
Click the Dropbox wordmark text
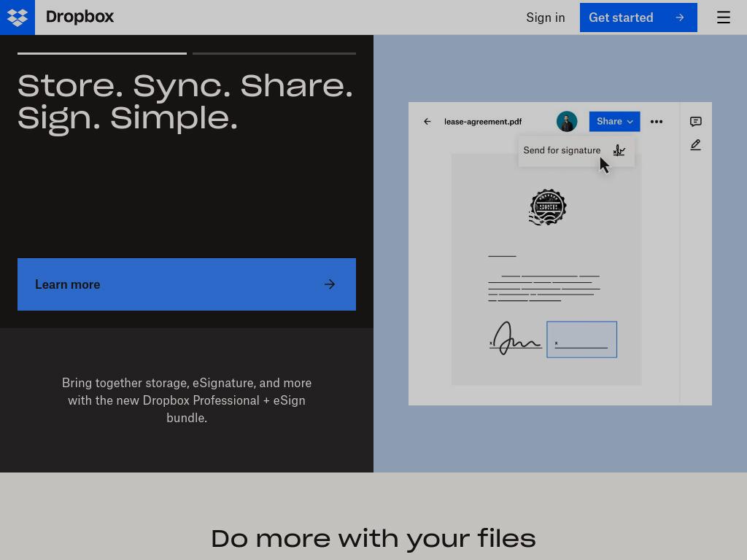click(80, 17)
